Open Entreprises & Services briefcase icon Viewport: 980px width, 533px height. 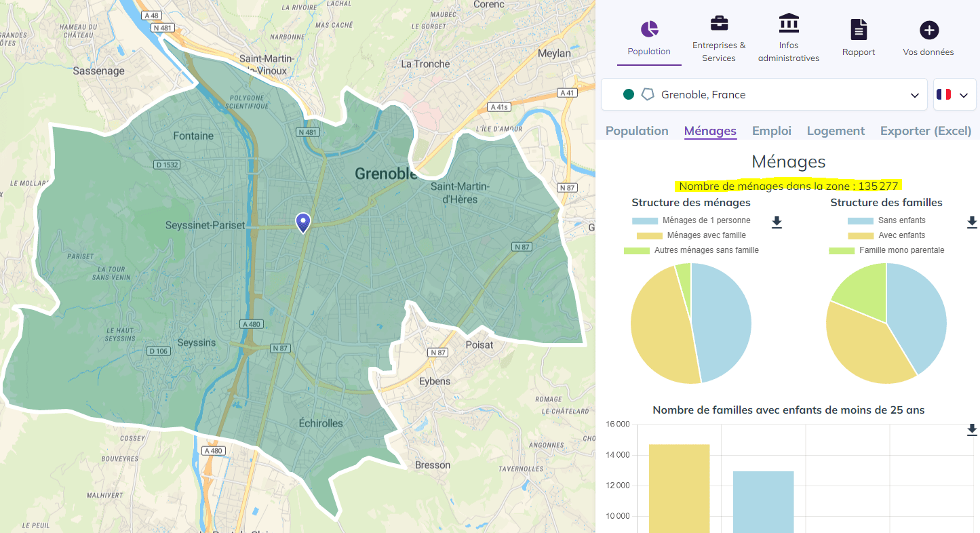coord(719,22)
